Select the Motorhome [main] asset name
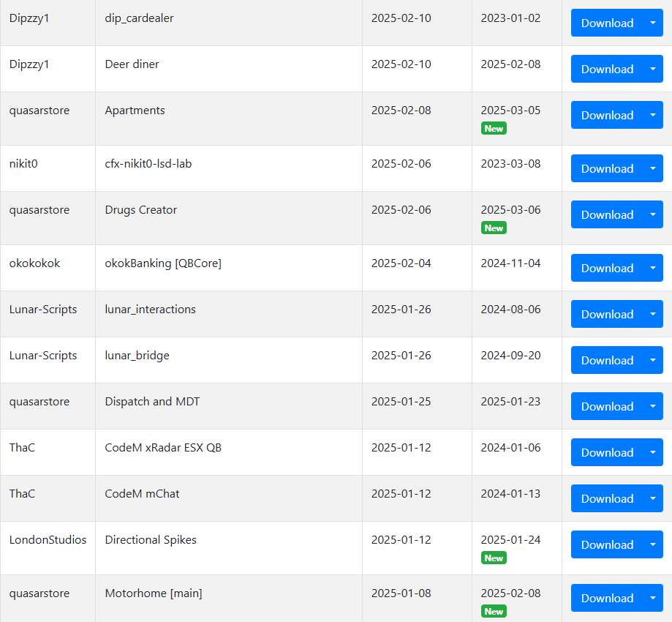This screenshot has height=622, width=672. coord(154,593)
